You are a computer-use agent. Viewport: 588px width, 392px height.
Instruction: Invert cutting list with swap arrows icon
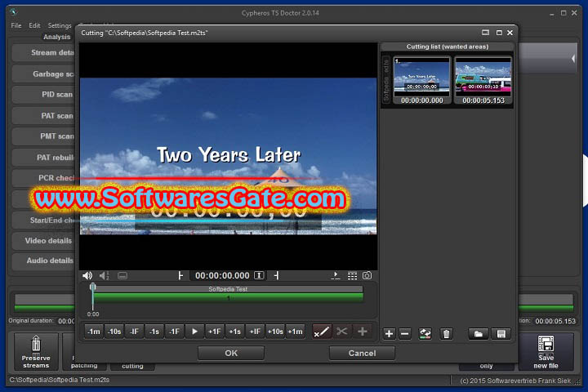coord(425,333)
